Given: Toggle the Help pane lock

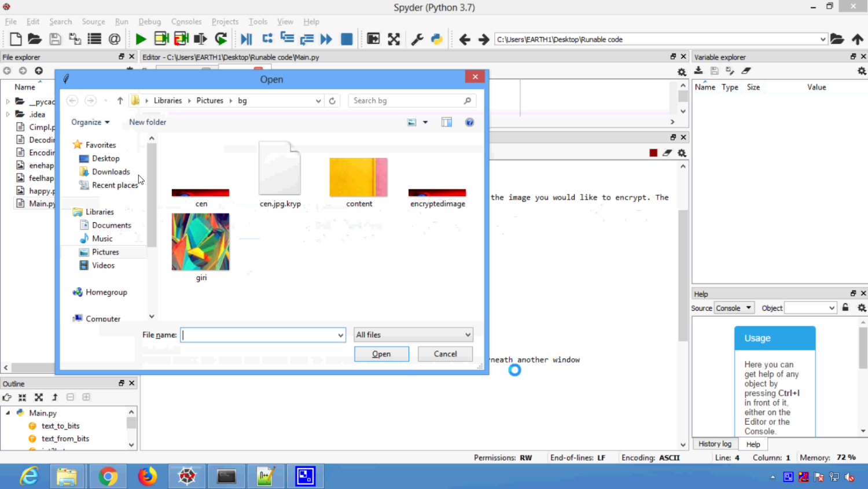Looking at the screenshot, I should pyautogui.click(x=845, y=308).
